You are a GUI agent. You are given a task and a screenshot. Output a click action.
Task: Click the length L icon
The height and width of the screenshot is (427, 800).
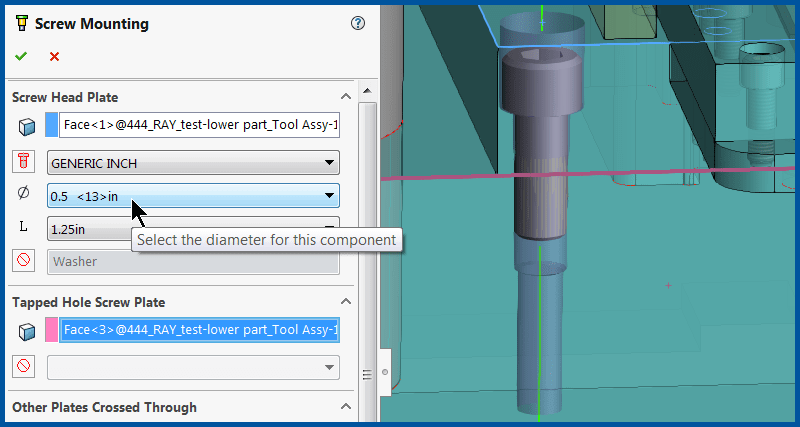24,228
